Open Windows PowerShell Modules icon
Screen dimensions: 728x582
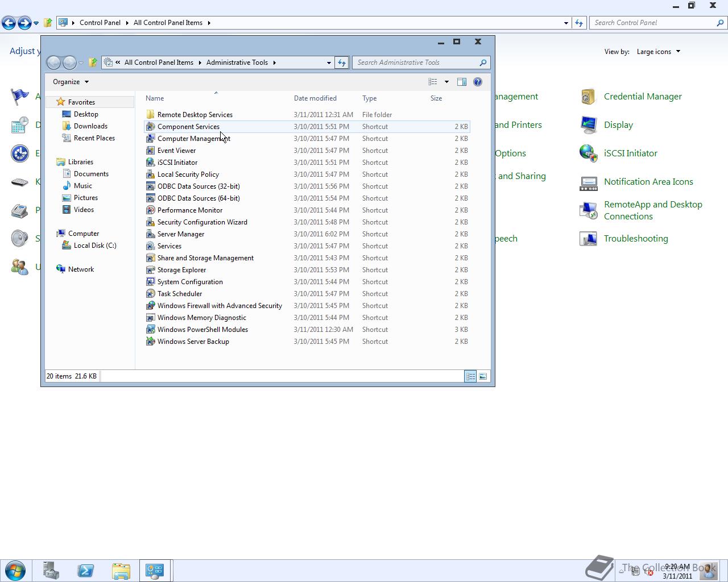[150, 330]
